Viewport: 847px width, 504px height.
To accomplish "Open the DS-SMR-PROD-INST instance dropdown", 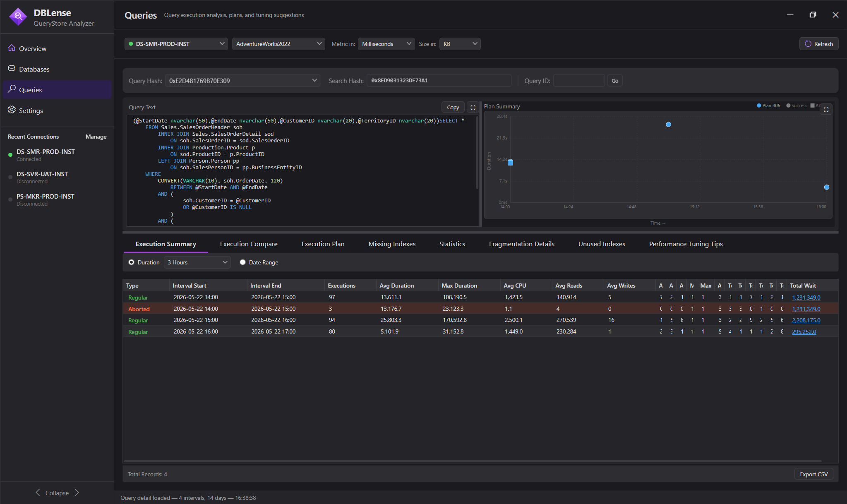I will tap(176, 44).
